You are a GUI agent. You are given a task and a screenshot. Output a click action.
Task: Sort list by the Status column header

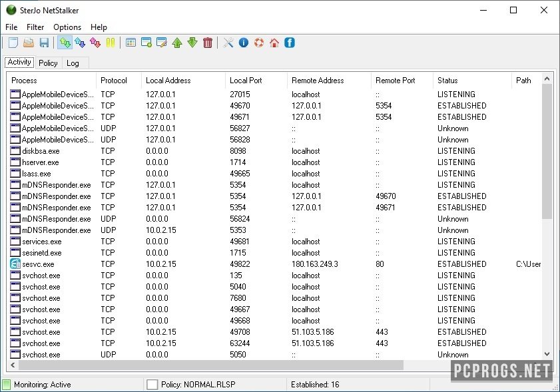(x=447, y=81)
